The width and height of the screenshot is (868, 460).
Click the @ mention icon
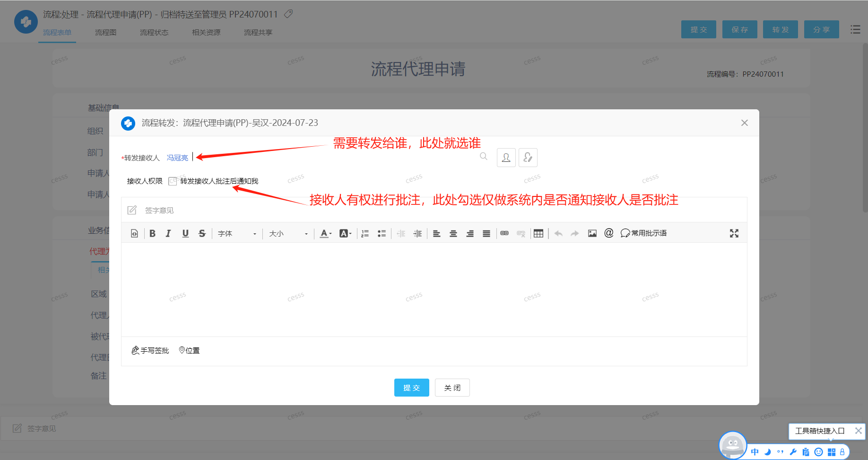[x=609, y=233]
